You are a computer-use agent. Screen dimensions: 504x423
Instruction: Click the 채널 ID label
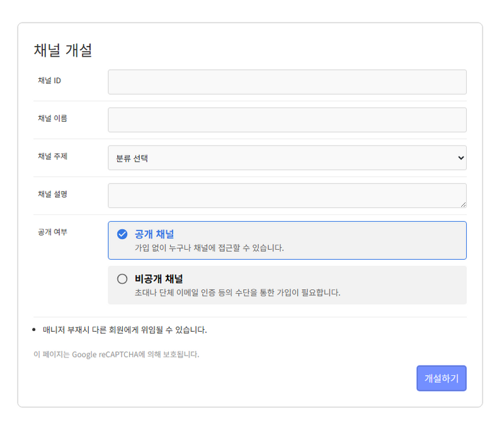pos(49,81)
